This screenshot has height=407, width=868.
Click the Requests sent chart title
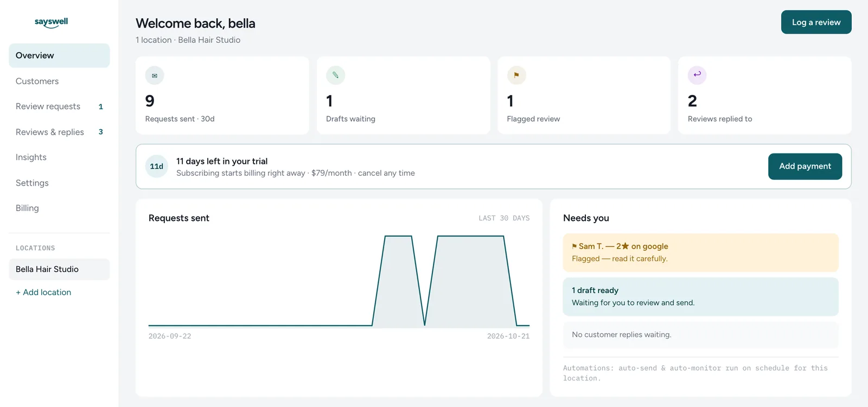pos(179,218)
